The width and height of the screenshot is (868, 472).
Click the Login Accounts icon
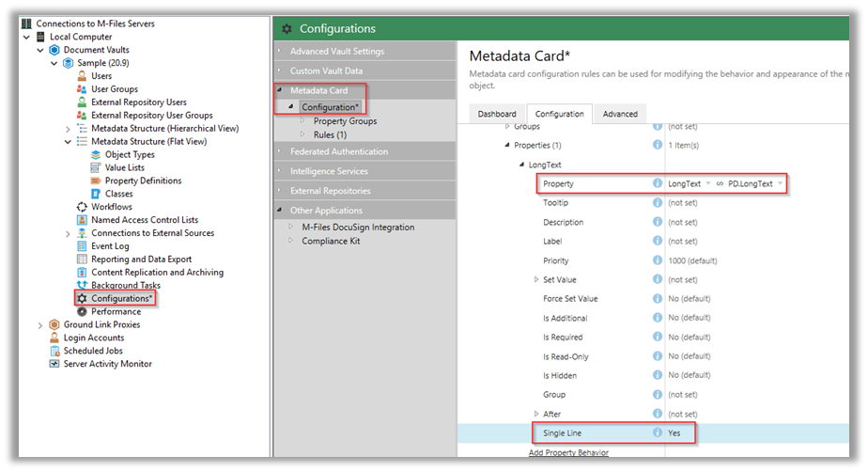(54, 338)
